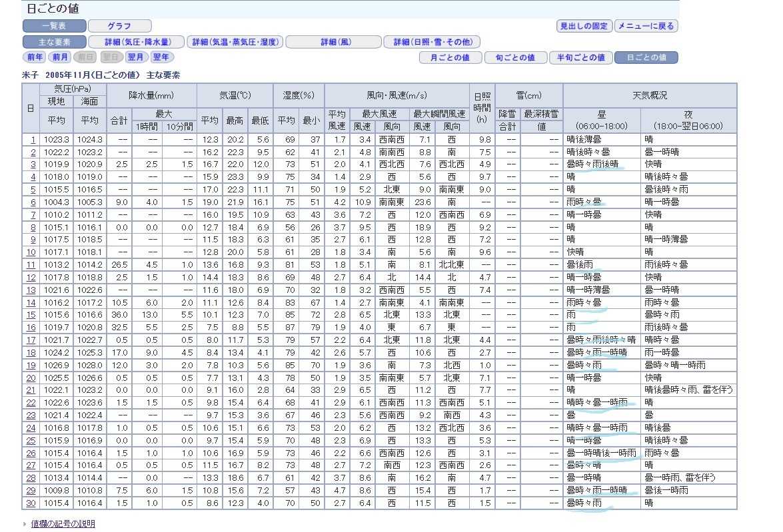Go to the previous year with 前年
Screen dimensions: 783x532
pos(35,57)
